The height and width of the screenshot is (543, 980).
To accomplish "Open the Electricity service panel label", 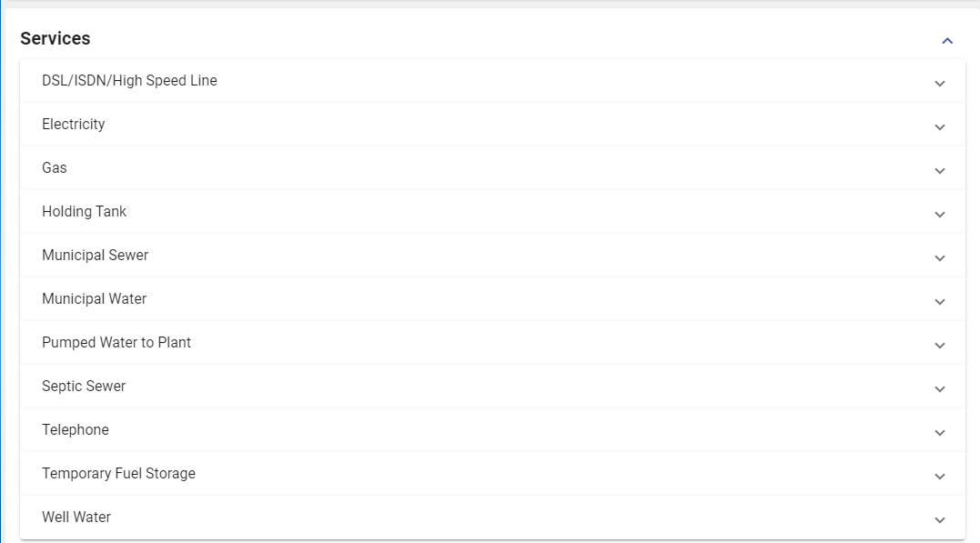I will pyautogui.click(x=74, y=125).
